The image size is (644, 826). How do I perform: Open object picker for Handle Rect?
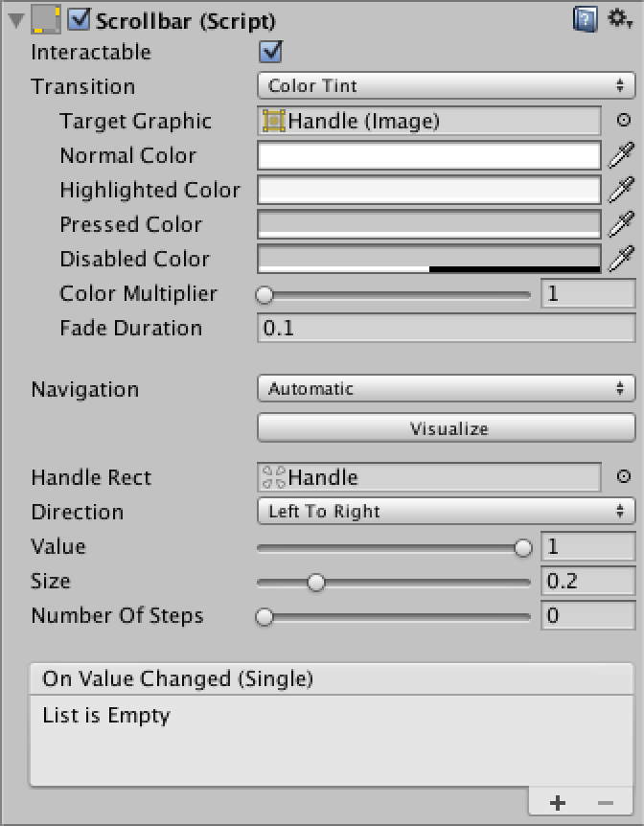pyautogui.click(x=624, y=477)
